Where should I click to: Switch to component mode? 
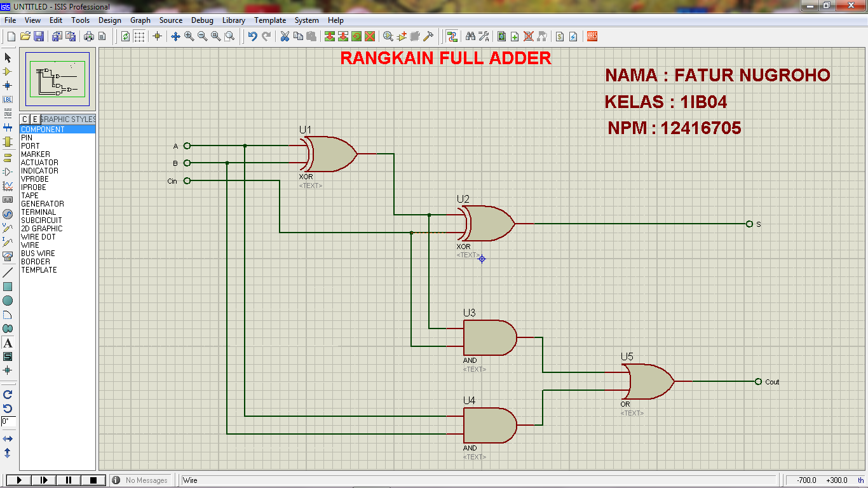[x=8, y=71]
